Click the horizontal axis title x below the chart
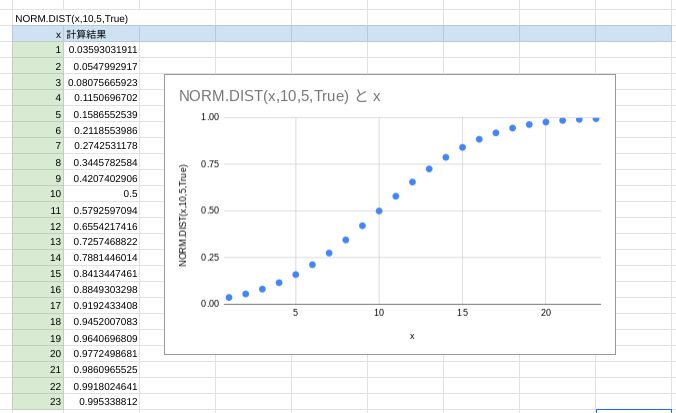 [x=412, y=336]
